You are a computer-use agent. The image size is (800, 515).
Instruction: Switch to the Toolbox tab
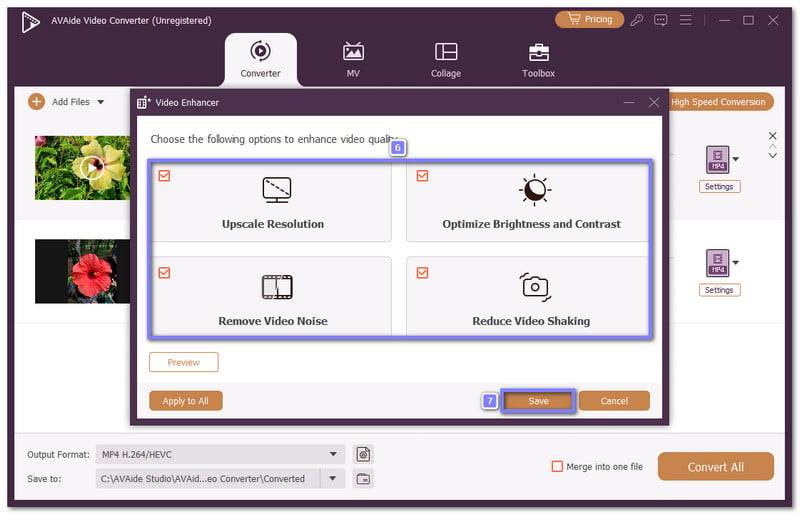click(538, 60)
